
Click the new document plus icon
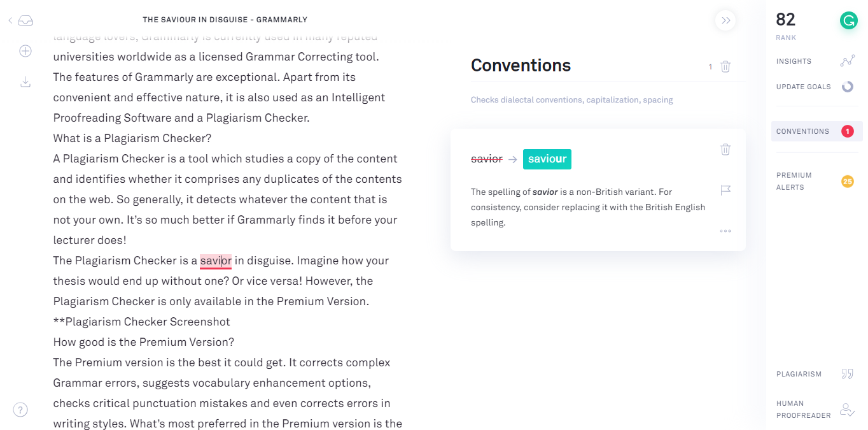tap(25, 51)
